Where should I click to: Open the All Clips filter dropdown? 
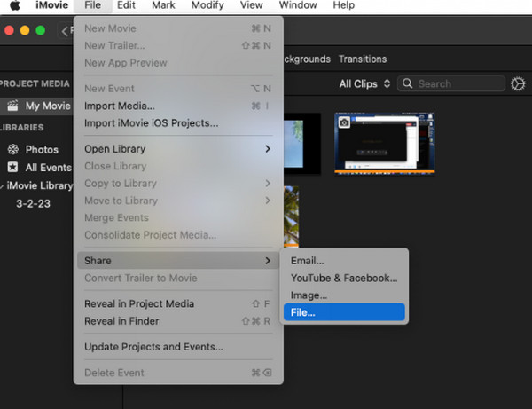pos(364,83)
